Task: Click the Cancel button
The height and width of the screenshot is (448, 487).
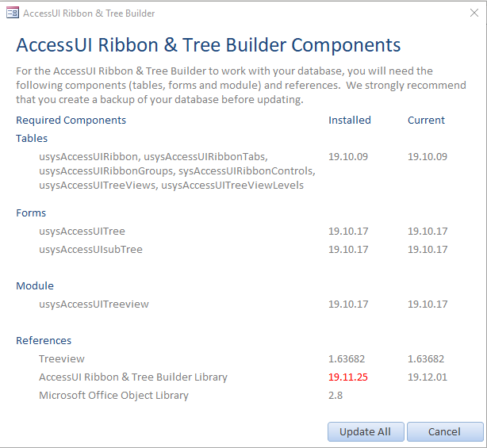Action: point(445,431)
